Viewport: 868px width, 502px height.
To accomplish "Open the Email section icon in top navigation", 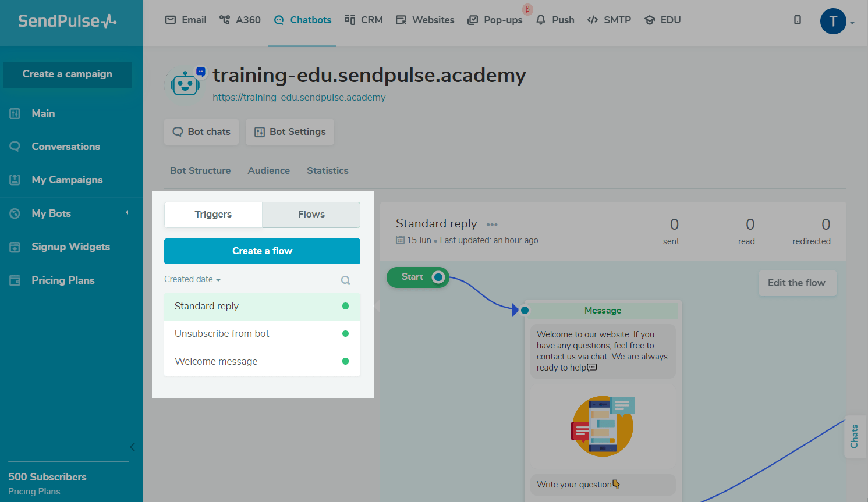I will tap(171, 19).
